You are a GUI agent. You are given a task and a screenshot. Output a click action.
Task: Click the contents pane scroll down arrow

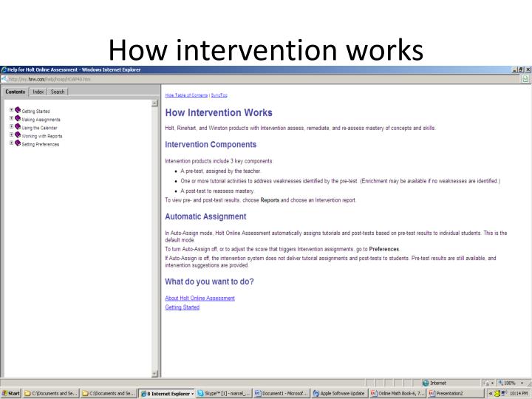pos(154,374)
